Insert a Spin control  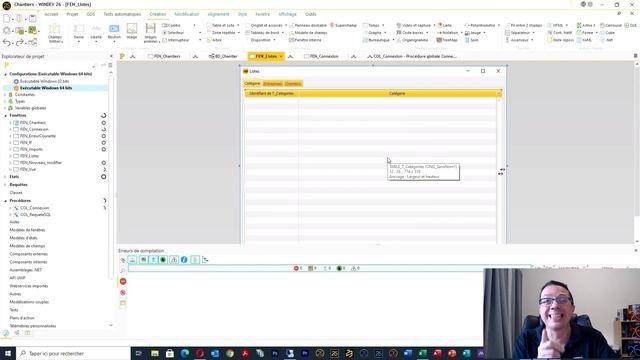click(x=472, y=40)
